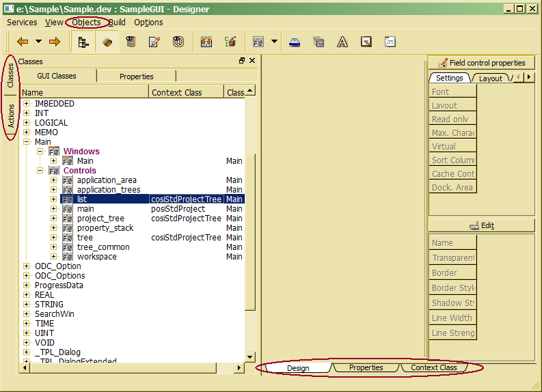Click the Field control properties button

[481, 63]
